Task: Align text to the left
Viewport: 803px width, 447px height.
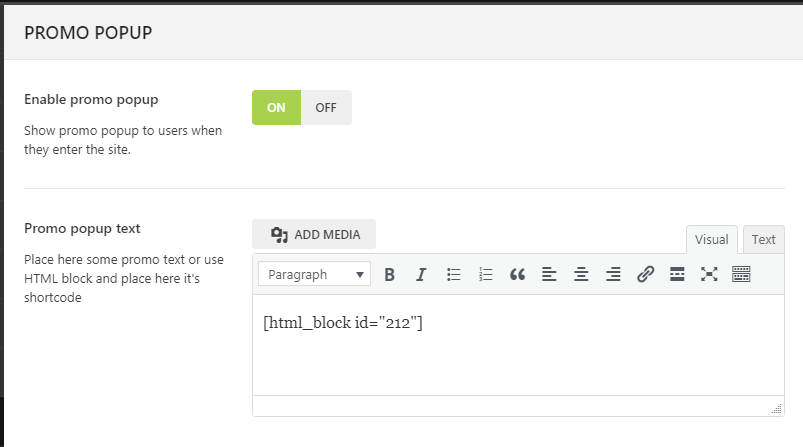Action: click(549, 275)
